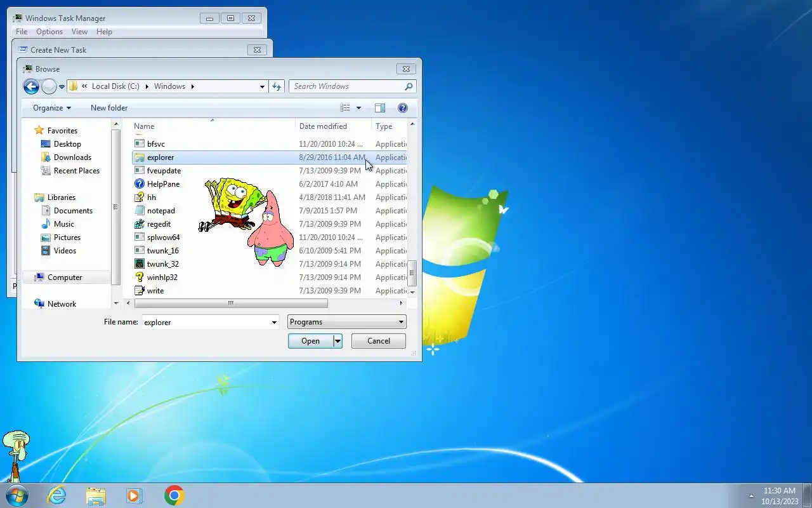This screenshot has width=812, height=508.
Task: Open Documents library
Action: (x=73, y=211)
